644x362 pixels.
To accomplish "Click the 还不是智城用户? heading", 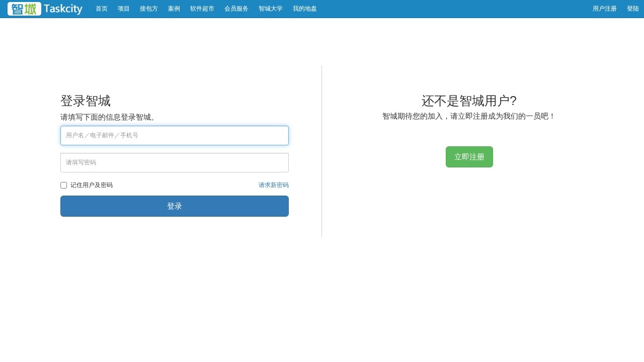I will tap(469, 101).
